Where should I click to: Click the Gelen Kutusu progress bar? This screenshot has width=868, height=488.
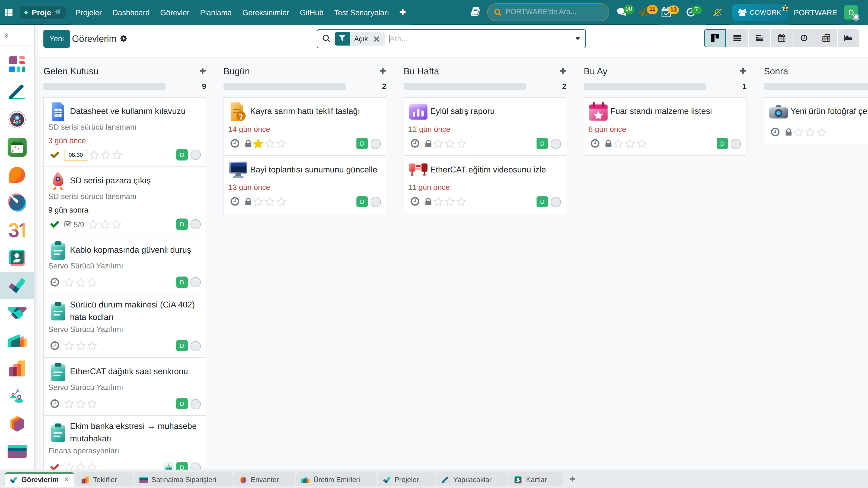[104, 86]
